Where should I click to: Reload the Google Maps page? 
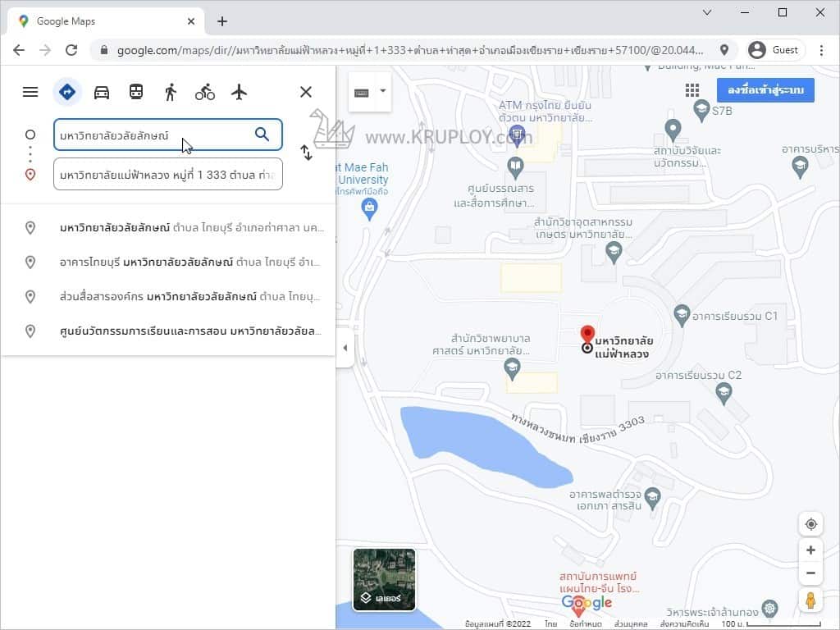pos(71,50)
